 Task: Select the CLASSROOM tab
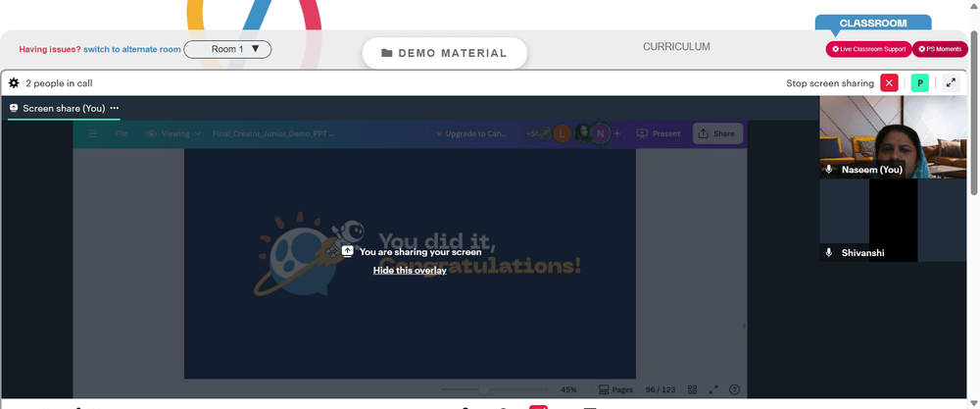pos(872,24)
